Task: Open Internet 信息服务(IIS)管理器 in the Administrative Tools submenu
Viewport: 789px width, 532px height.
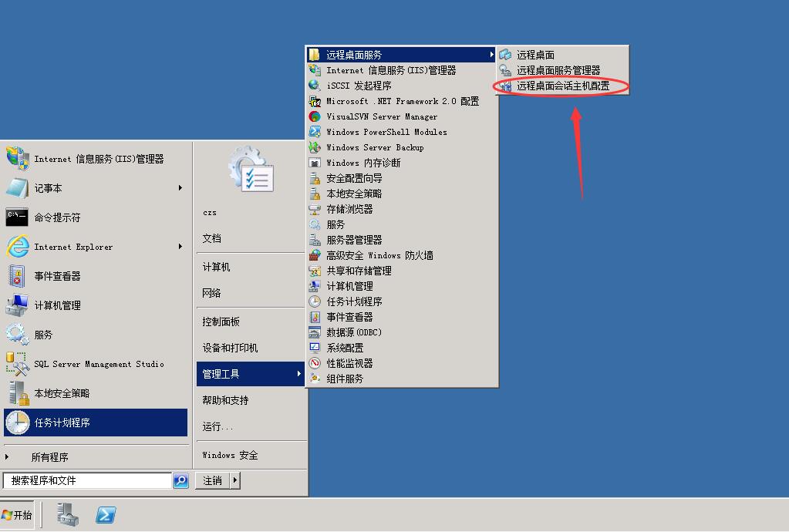Action: coord(401,70)
